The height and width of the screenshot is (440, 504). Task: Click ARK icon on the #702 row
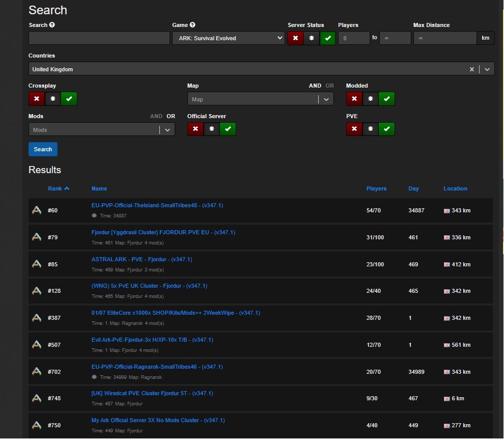(37, 372)
